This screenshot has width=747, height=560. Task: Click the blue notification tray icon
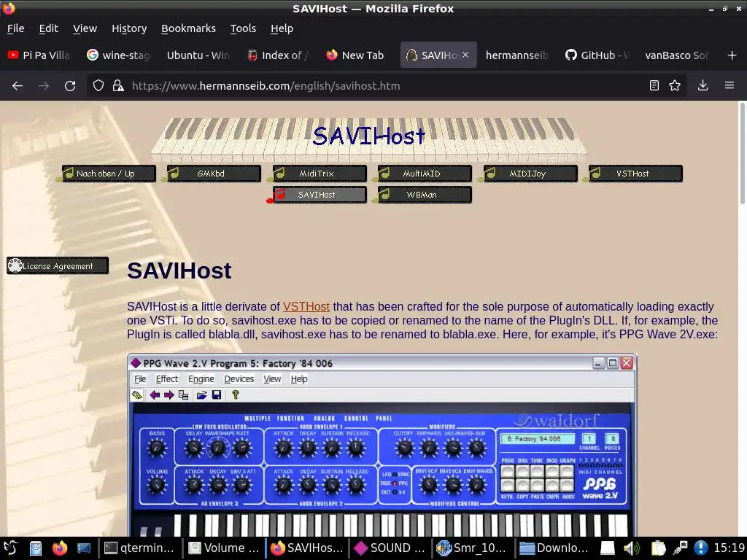click(701, 548)
